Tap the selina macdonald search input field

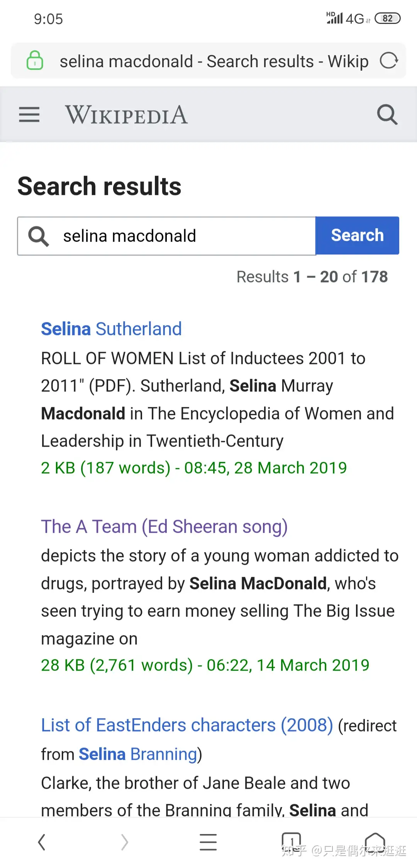166,236
